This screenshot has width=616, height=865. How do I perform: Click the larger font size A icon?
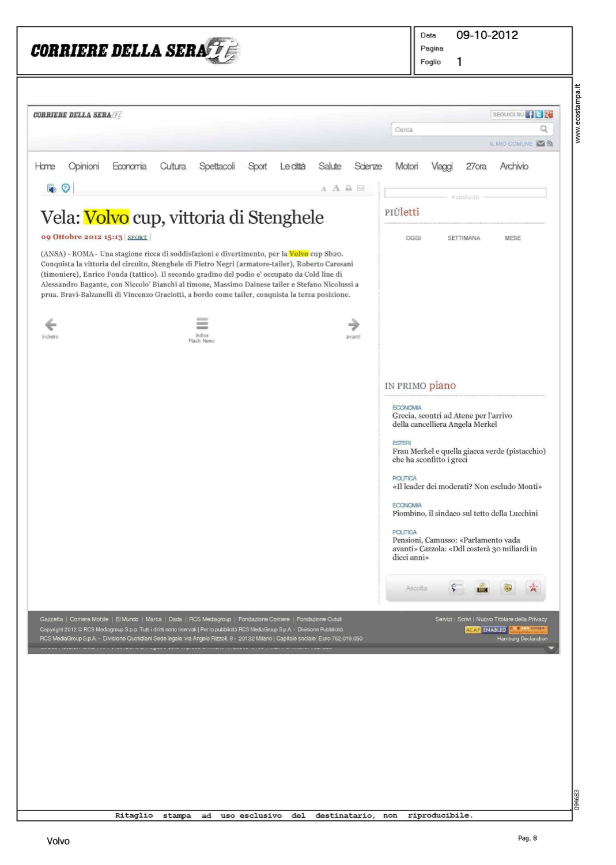(x=336, y=188)
